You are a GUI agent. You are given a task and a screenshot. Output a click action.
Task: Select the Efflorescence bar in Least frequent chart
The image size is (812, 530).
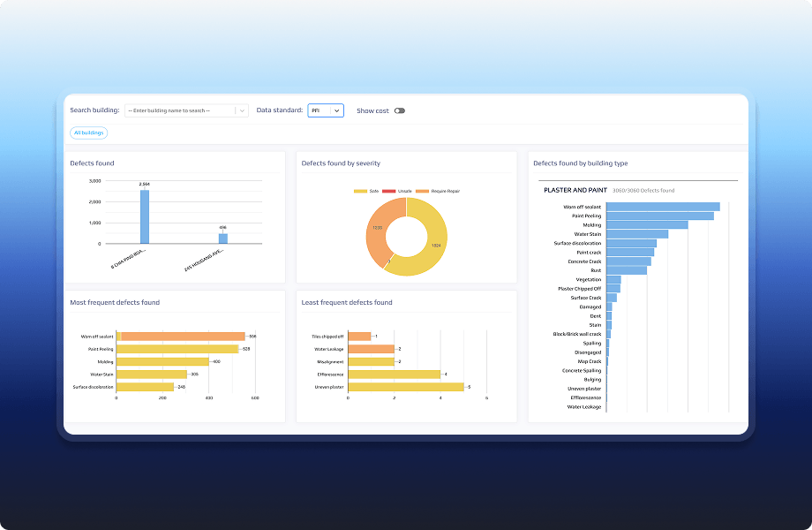pos(395,374)
